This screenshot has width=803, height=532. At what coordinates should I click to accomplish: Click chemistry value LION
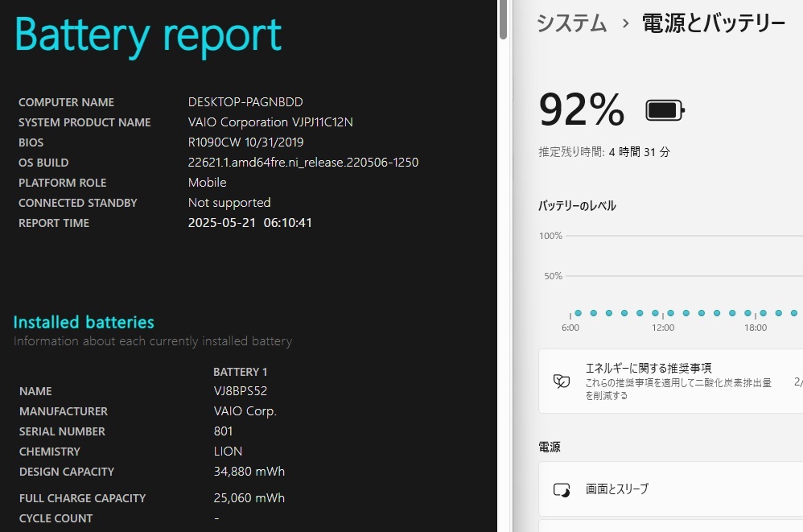228,451
